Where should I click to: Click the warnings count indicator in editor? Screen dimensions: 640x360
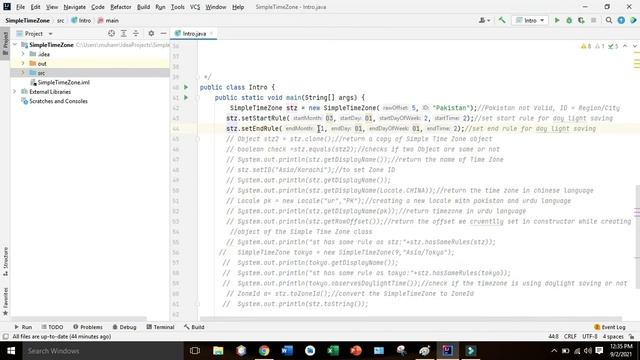pos(586,46)
